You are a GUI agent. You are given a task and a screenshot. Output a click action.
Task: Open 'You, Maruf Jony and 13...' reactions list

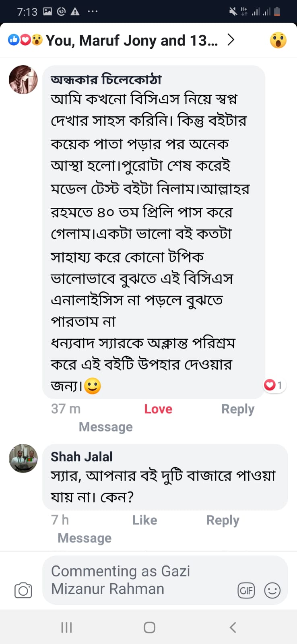click(x=132, y=40)
